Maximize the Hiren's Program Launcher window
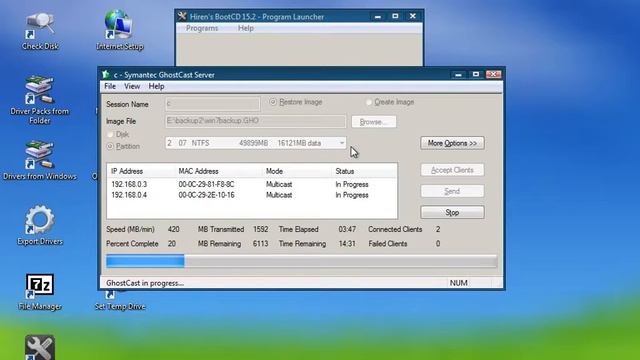Viewport: 640px width, 360px height. coord(395,16)
